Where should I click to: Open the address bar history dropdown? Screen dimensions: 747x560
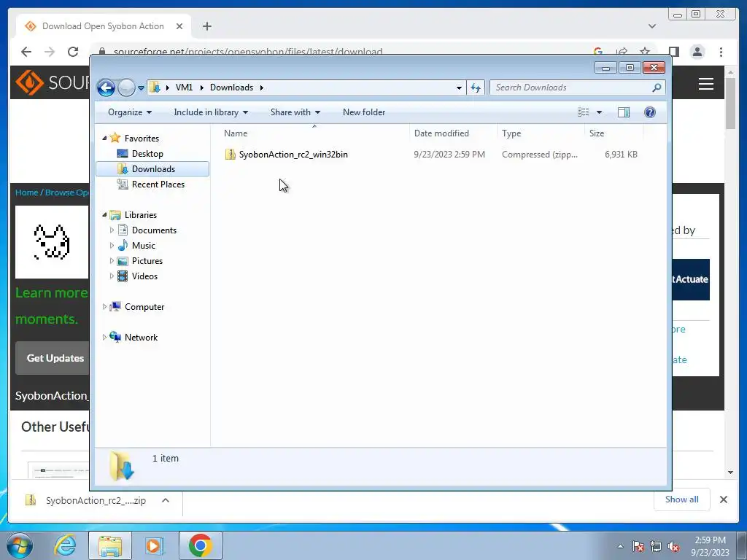459,88
